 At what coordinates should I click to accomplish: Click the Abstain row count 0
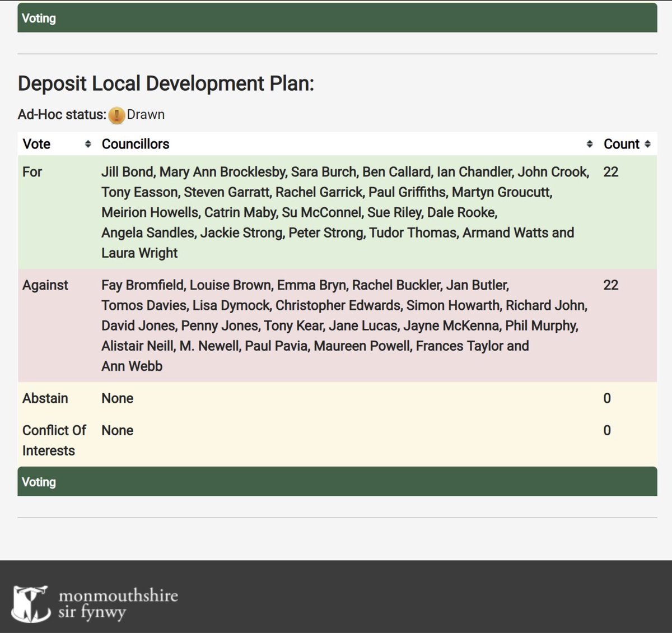[607, 398]
